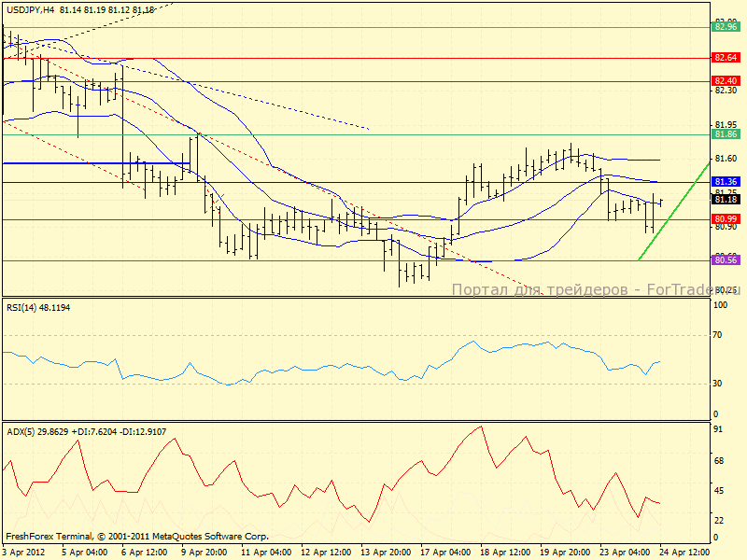
Task: Click the RSI 70 level axis label
Action: tap(718, 334)
